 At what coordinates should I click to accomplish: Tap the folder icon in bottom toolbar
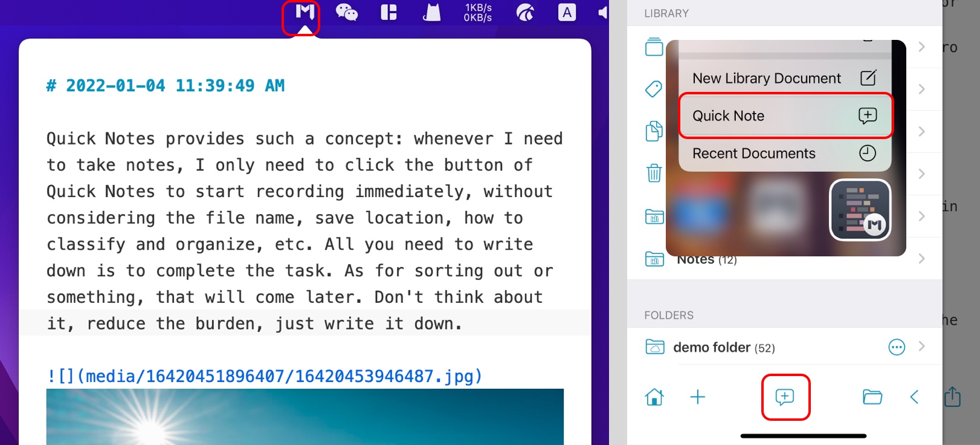click(872, 397)
